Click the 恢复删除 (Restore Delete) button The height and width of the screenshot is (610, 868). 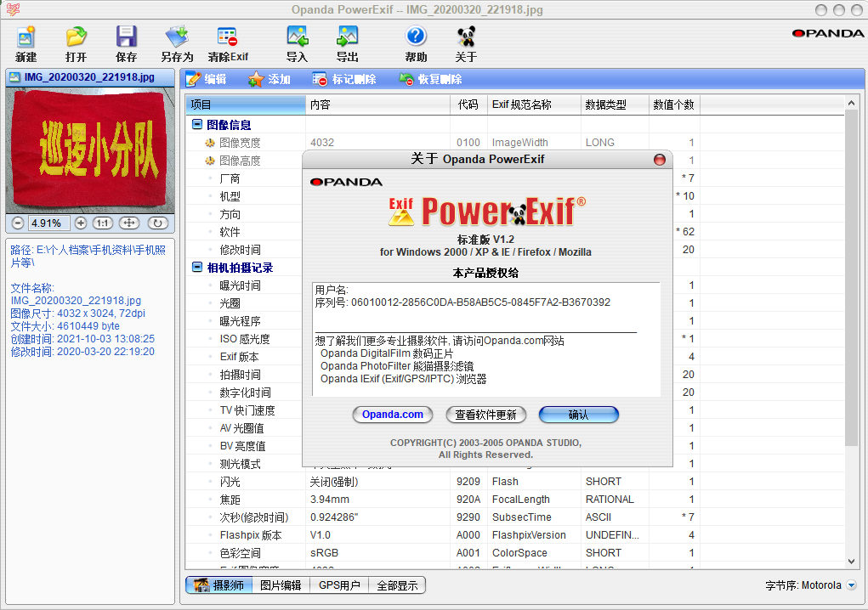[x=431, y=79]
